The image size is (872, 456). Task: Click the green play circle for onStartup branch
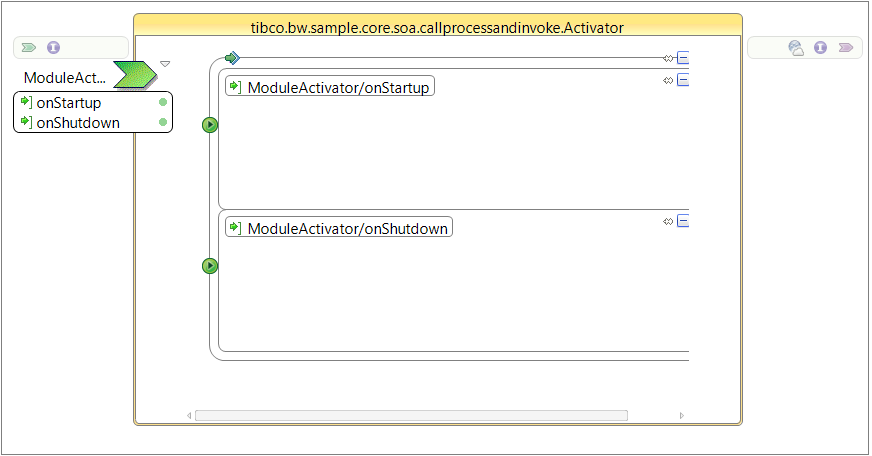point(210,125)
